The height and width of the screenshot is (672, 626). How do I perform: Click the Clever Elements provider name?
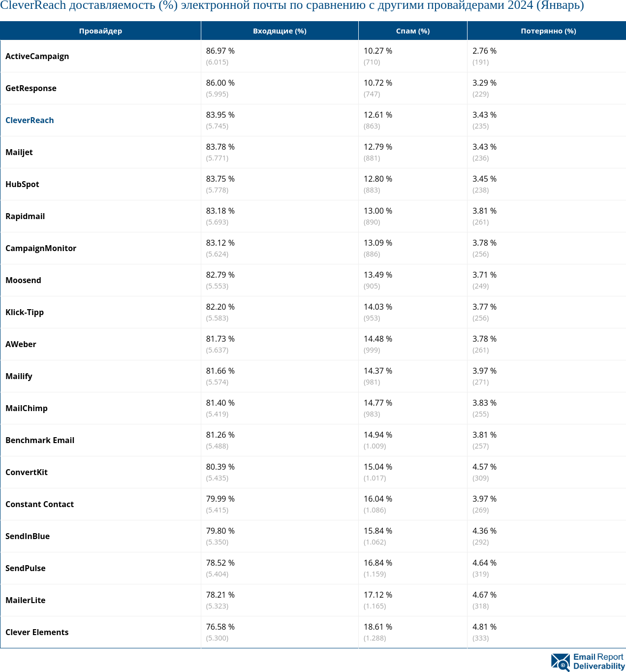(x=37, y=632)
